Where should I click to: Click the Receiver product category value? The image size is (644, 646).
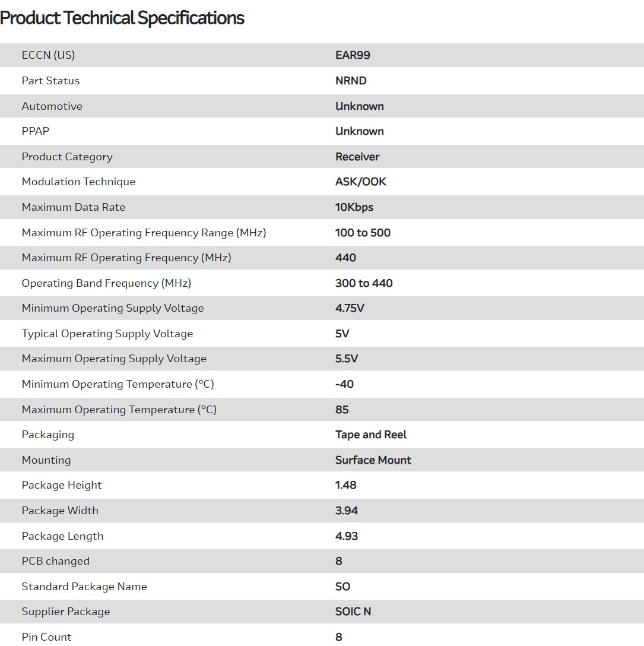357,157
